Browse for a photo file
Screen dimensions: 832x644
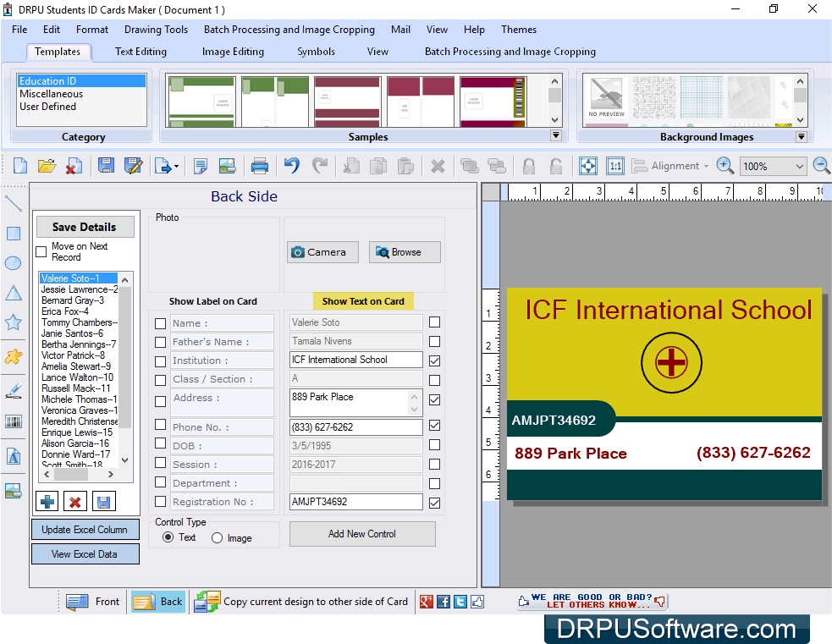[x=405, y=252]
